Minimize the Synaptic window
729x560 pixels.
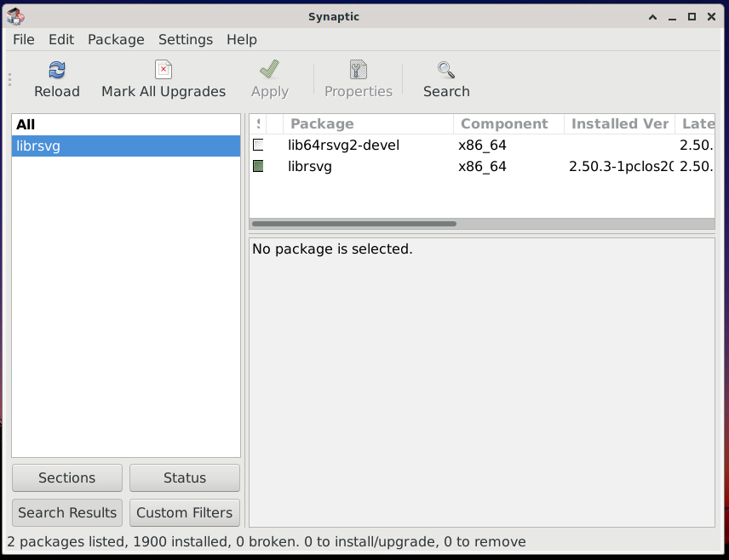coord(672,17)
